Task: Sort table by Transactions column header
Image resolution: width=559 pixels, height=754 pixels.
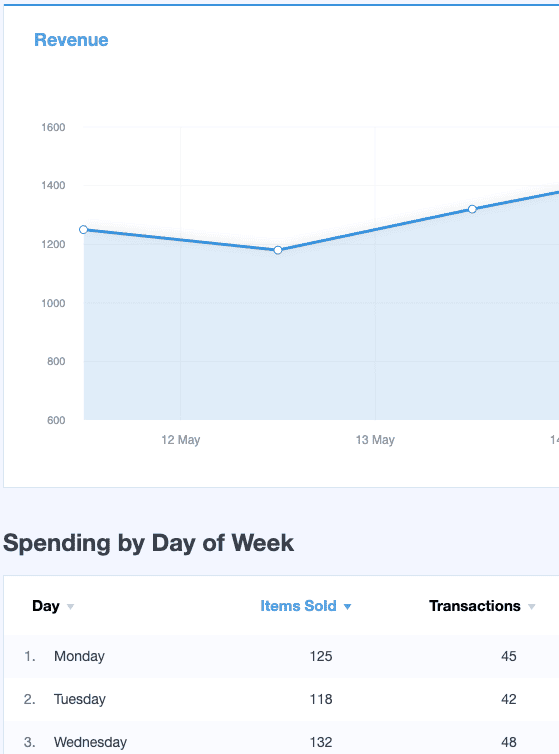Action: tap(475, 606)
